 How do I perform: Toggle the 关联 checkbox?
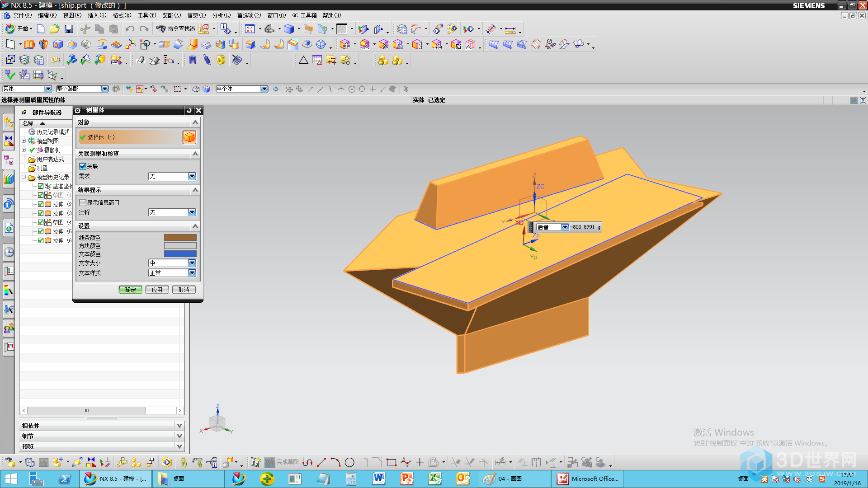(83, 166)
